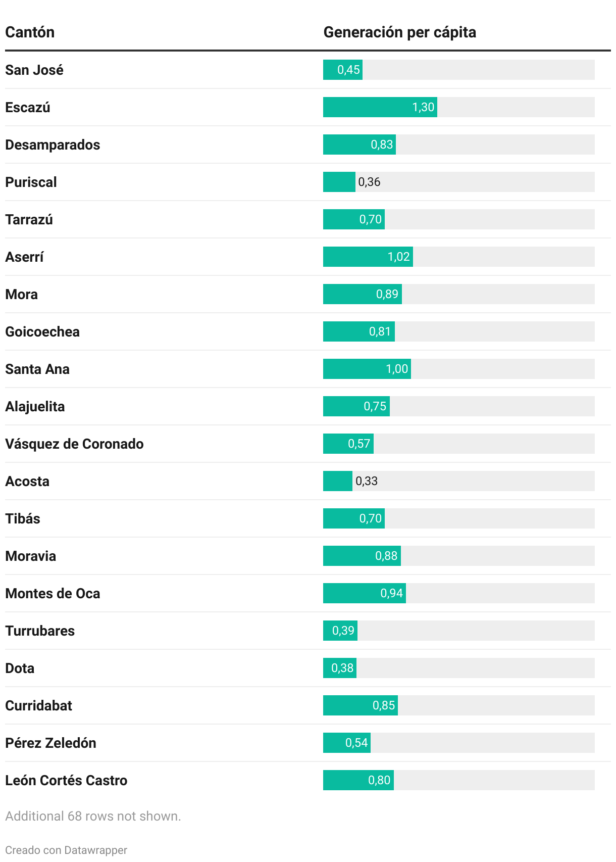This screenshot has height=862, width=616.
Task: Click the Generación per cápita column header
Action: tap(399, 32)
